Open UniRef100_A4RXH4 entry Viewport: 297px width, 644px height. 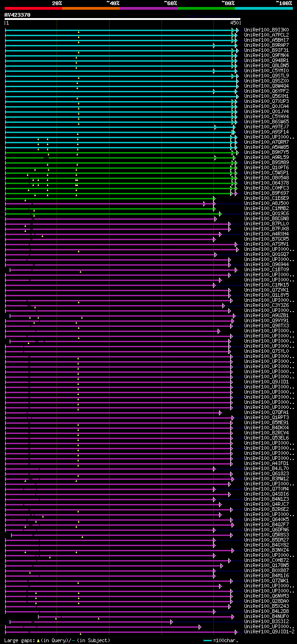(x=267, y=234)
